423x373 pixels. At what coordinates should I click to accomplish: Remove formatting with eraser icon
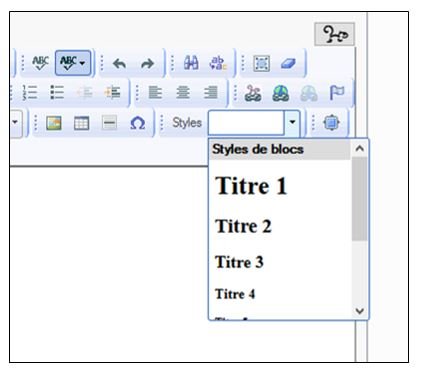click(x=288, y=63)
